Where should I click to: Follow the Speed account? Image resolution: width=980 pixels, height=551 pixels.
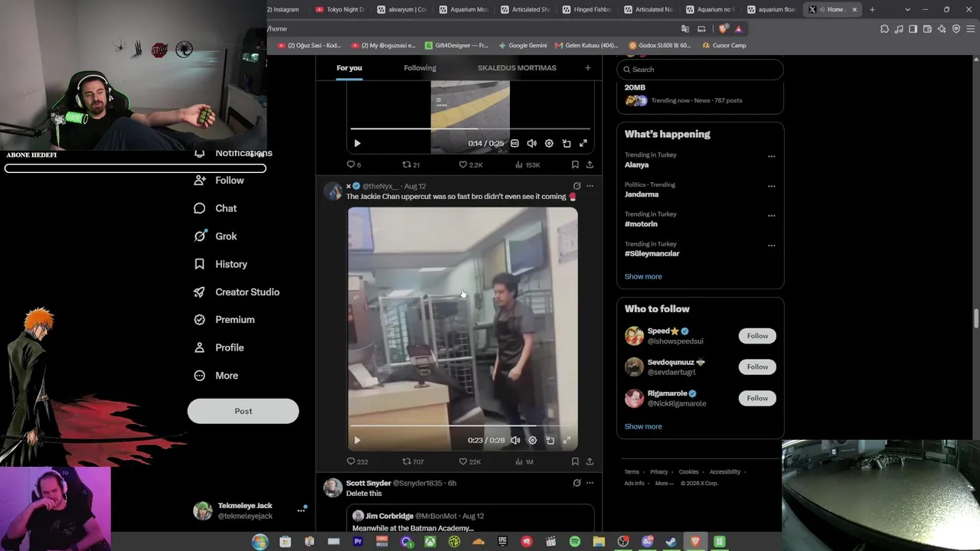click(757, 336)
